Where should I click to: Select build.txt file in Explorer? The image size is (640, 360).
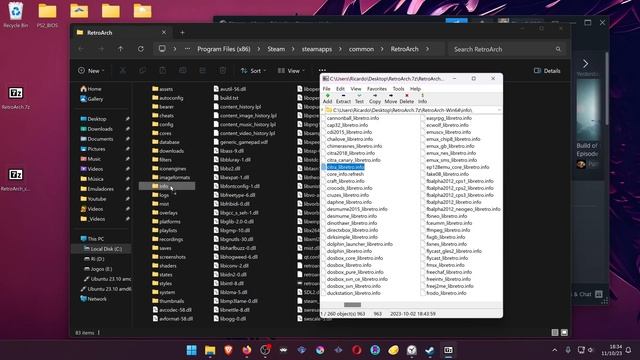click(226, 98)
